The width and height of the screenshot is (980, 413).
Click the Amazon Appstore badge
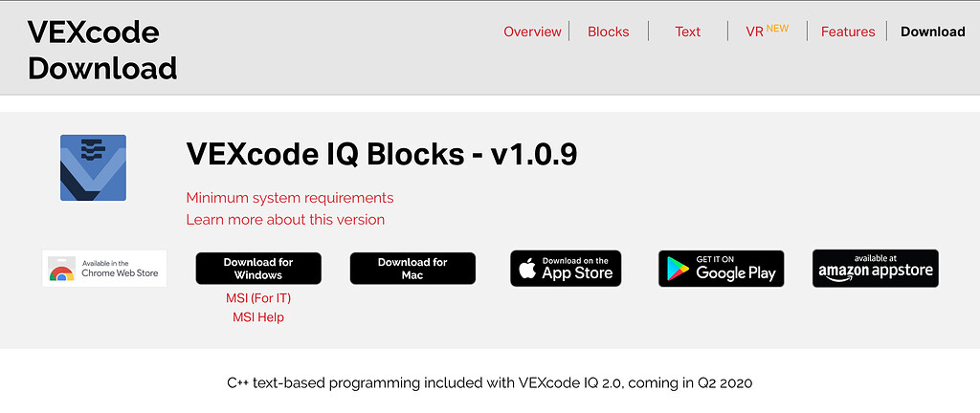tap(876, 269)
